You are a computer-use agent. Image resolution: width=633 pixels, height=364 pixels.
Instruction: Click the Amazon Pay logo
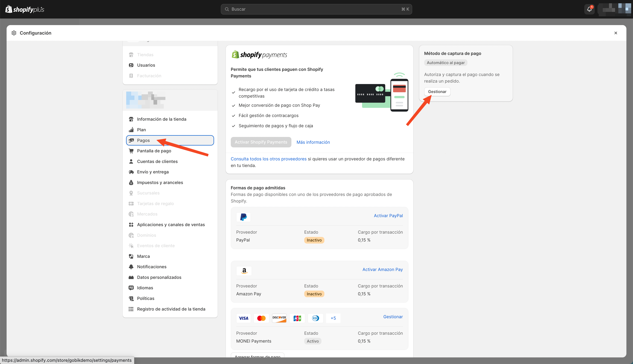pyautogui.click(x=244, y=271)
